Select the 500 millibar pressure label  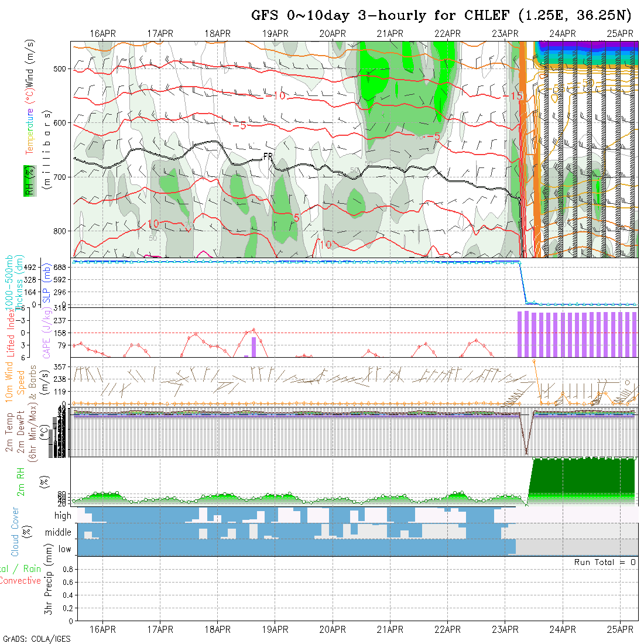point(60,68)
